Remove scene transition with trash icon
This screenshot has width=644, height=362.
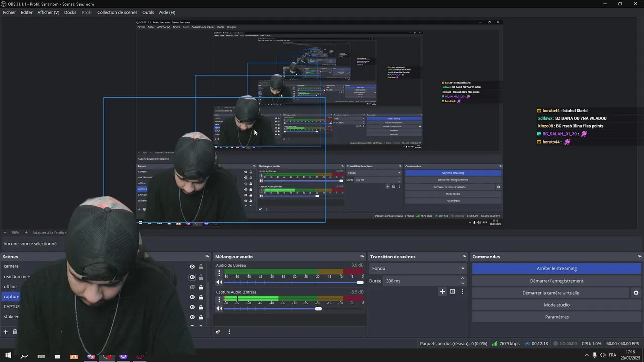pos(452,291)
